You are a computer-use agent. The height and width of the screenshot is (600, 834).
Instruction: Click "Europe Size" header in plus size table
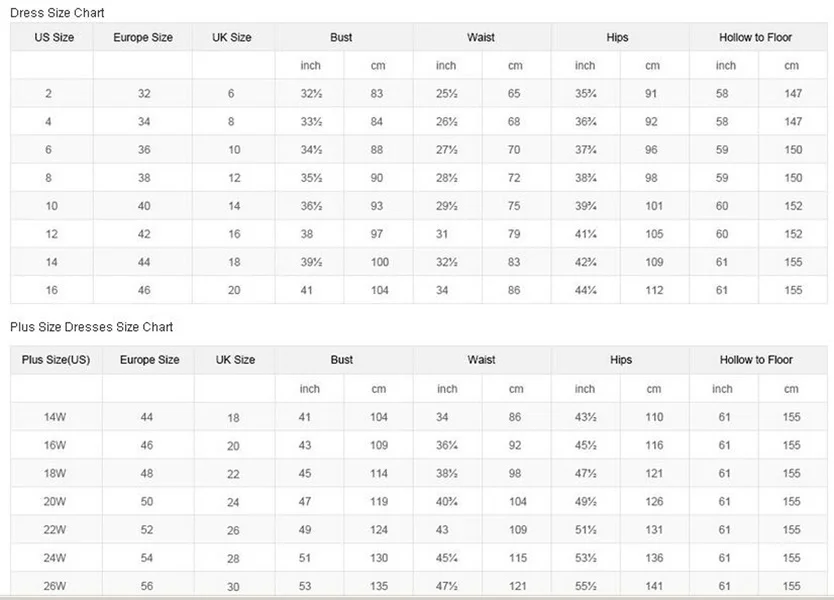(149, 360)
